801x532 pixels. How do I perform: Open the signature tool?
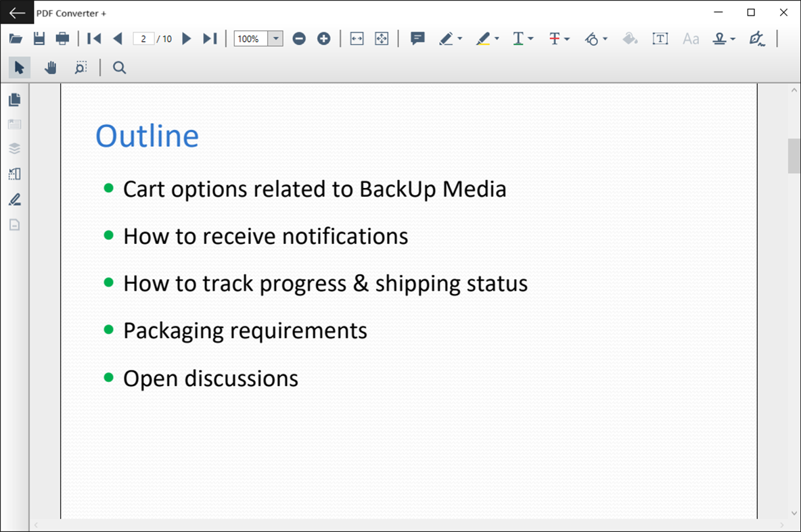[756, 39]
